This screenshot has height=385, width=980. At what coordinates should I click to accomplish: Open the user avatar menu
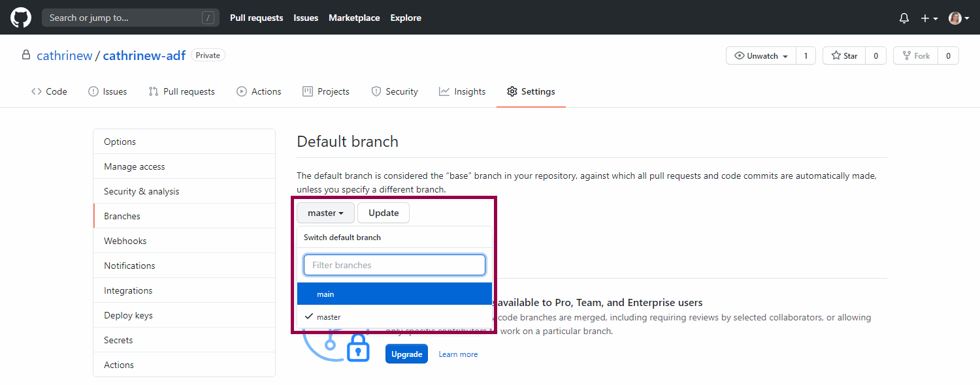(x=958, y=18)
